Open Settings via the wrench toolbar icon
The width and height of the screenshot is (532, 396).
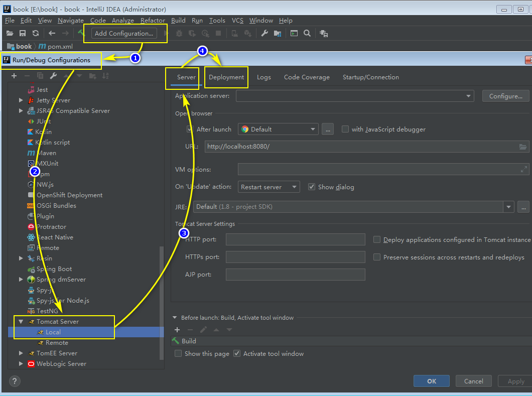pos(264,33)
